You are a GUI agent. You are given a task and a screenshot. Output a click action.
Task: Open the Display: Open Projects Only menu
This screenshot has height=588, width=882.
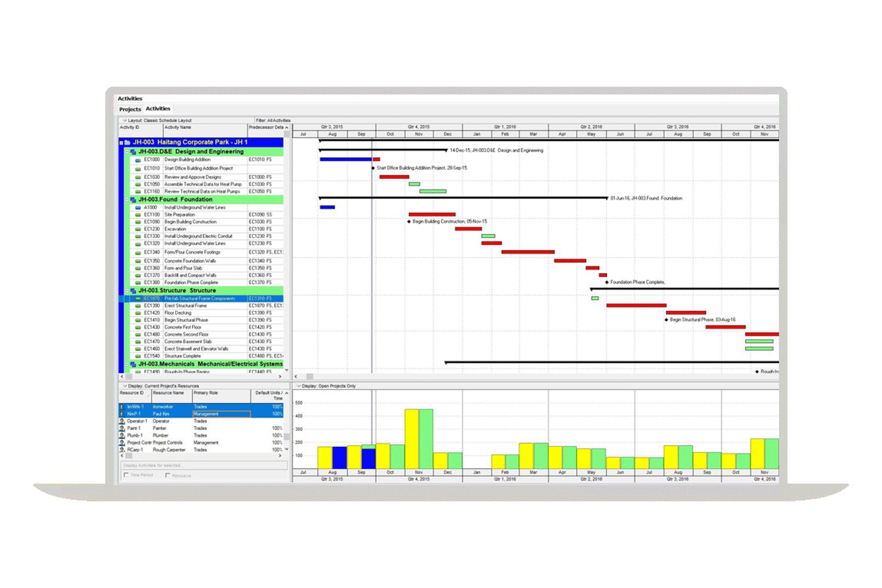[x=327, y=386]
